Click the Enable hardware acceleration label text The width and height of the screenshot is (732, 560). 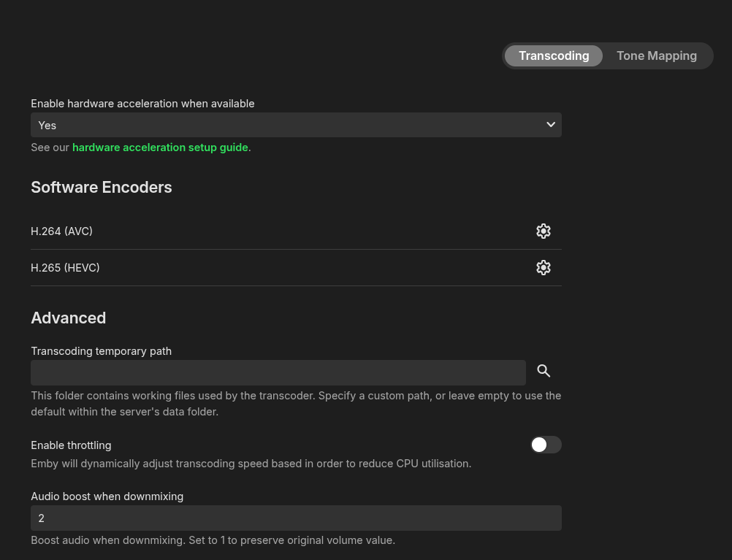point(142,104)
